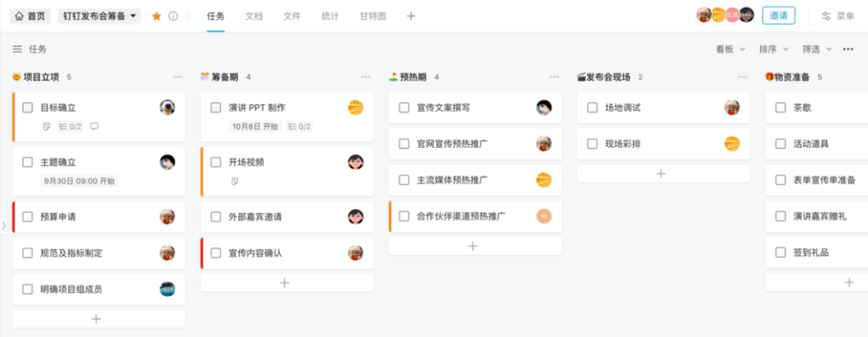Screen dimensions: 868x337
Task: Switch to the 文档 tab
Action: (254, 16)
